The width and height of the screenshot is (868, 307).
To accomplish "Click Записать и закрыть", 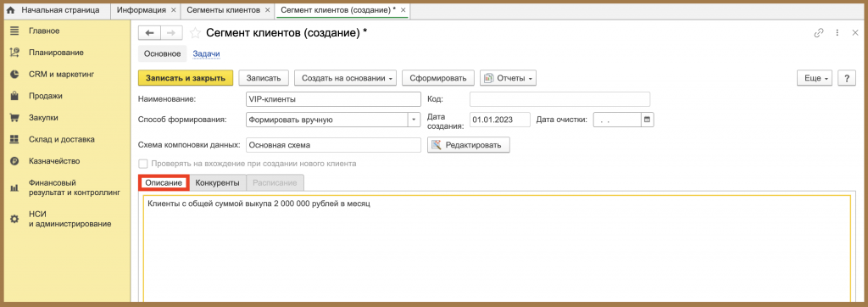I will (186, 78).
